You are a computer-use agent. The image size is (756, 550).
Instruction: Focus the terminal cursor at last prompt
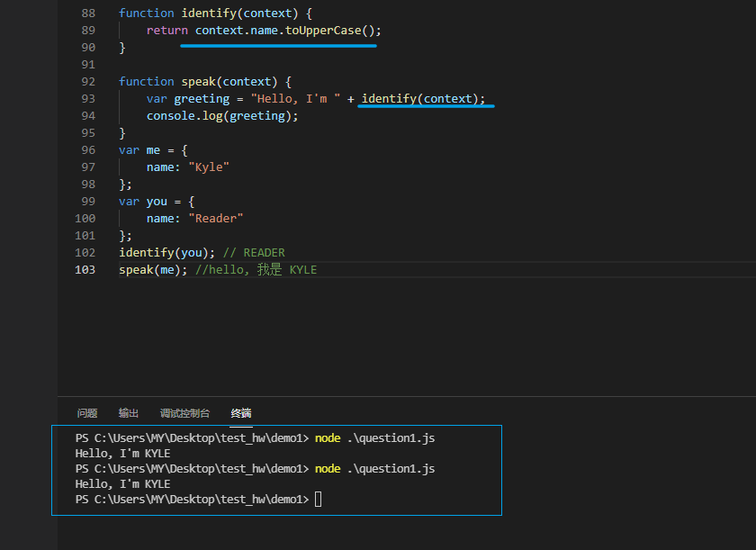(319, 500)
